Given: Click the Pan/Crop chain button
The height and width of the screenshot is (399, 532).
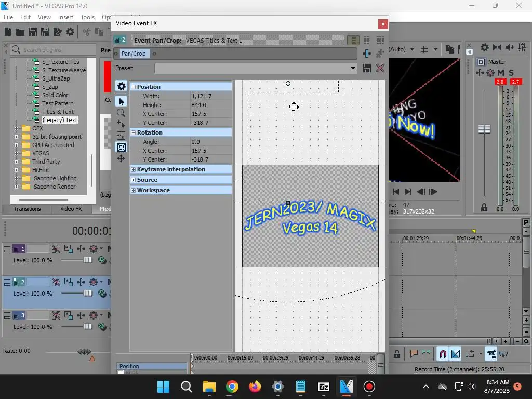Looking at the screenshot, I should tap(134, 54).
